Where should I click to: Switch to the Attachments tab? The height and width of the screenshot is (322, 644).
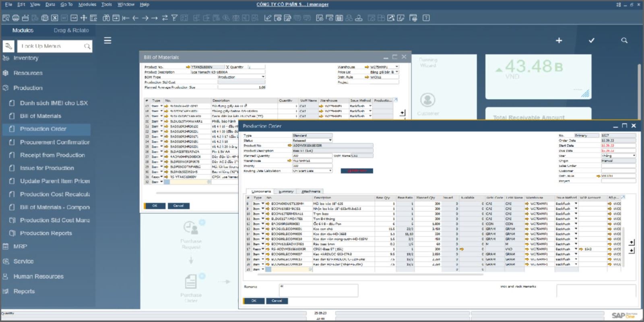(311, 191)
